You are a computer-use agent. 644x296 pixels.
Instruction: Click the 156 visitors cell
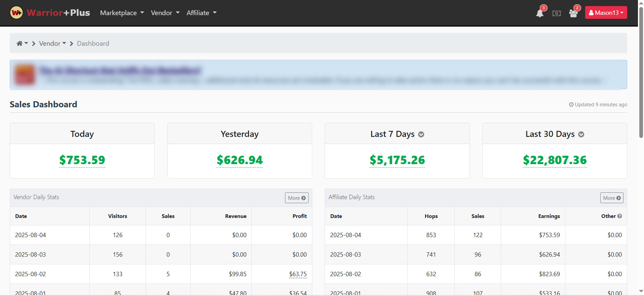(x=118, y=255)
